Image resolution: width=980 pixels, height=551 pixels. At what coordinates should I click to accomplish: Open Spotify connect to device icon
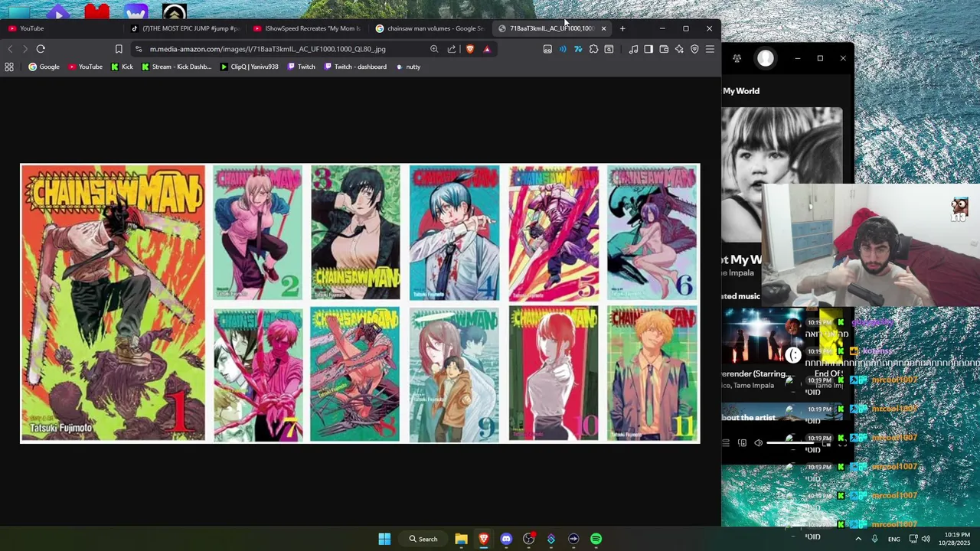coord(742,442)
